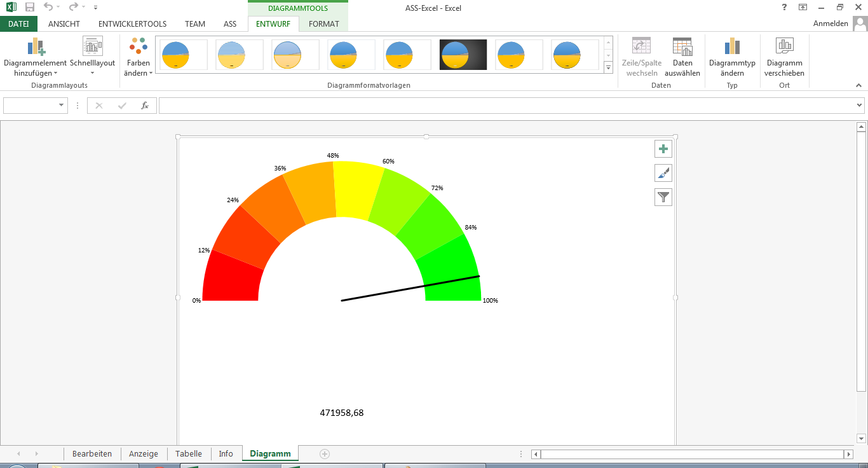This screenshot has height=468, width=868.
Task: Click the horizontal scrollbar right arrow
Action: [x=848, y=454]
